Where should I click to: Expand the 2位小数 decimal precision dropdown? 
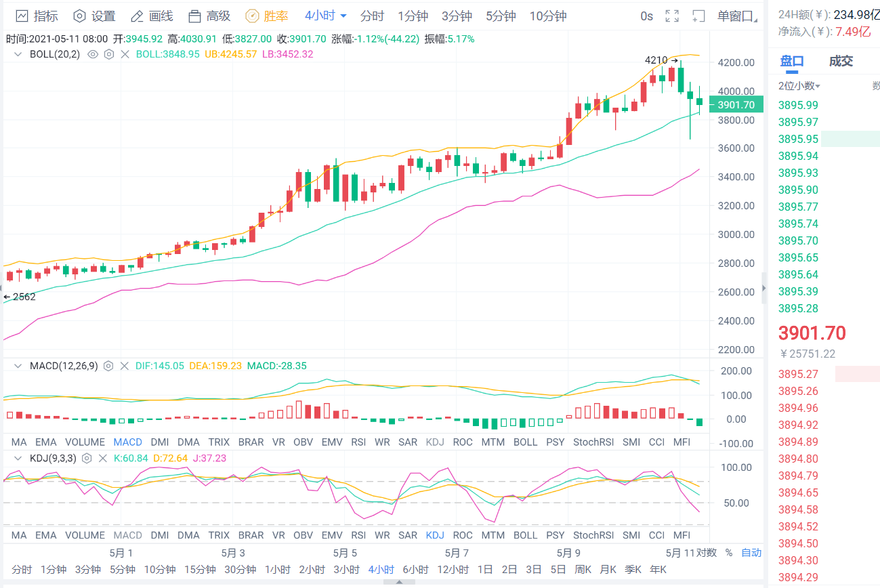pyautogui.click(x=799, y=86)
